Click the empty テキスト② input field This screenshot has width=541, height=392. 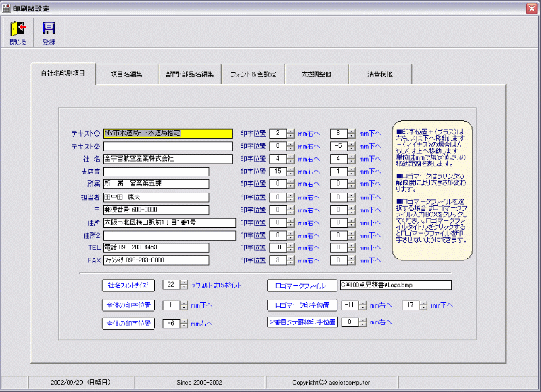pyautogui.click(x=168, y=146)
